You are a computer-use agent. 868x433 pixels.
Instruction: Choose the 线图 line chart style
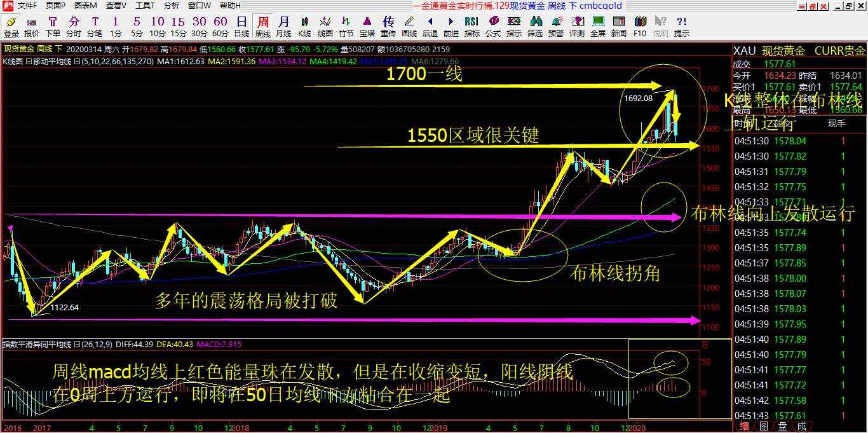click(x=325, y=27)
